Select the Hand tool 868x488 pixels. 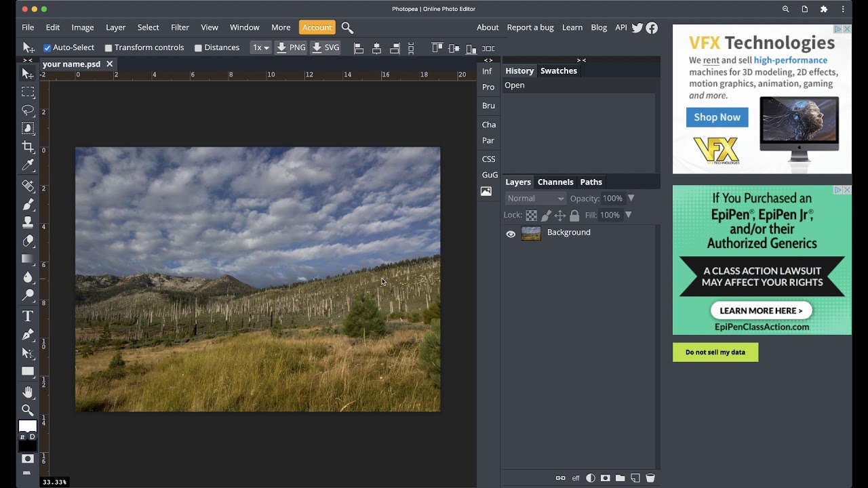click(x=28, y=392)
